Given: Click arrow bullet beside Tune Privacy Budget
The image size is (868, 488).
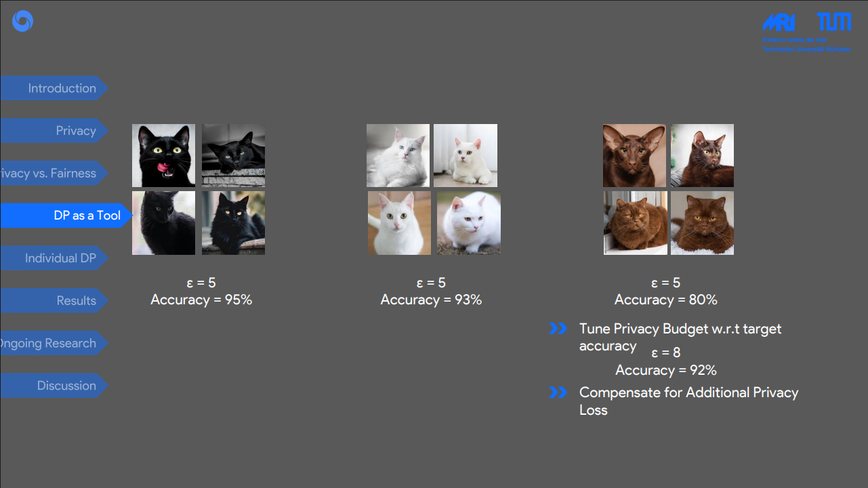Looking at the screenshot, I should pos(558,329).
